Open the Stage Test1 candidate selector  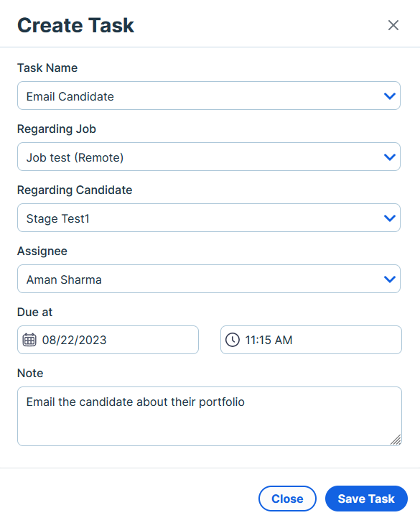pyautogui.click(x=209, y=218)
